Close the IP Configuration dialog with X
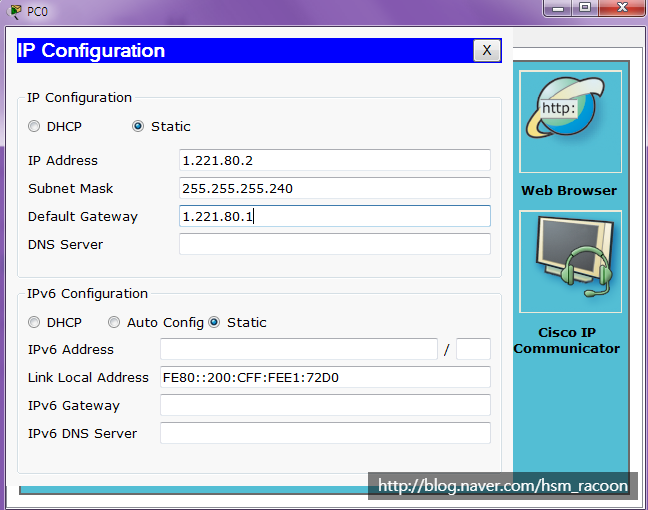Image resolution: width=648 pixels, height=510 pixels. point(487,50)
